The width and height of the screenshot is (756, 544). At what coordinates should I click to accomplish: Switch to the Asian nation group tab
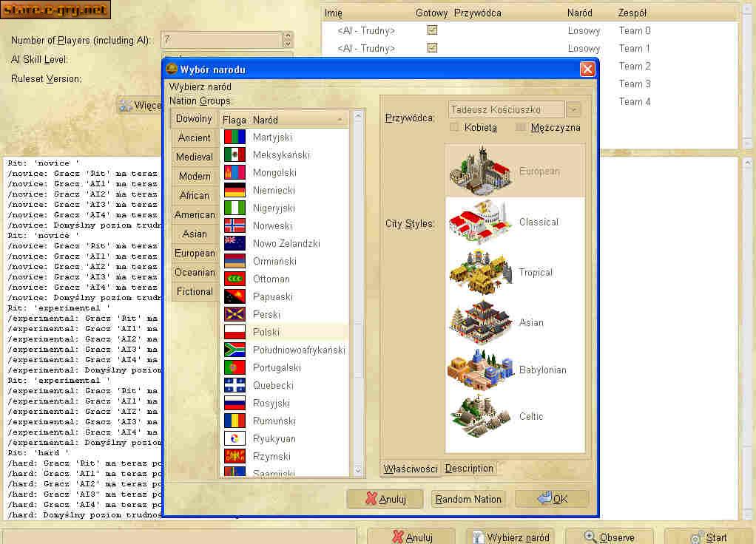[194, 234]
